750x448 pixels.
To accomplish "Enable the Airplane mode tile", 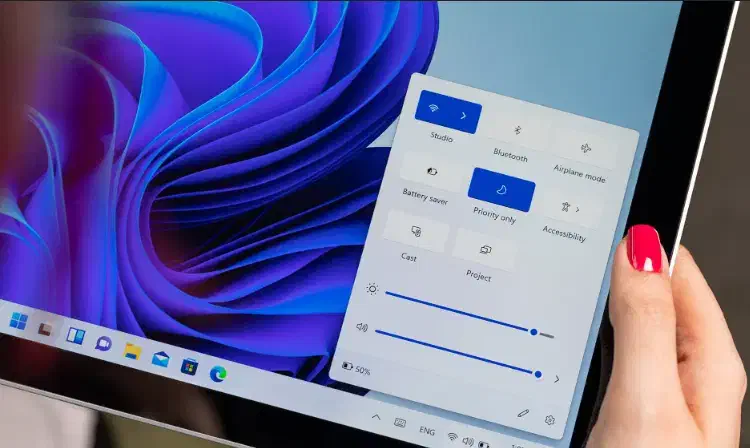I will point(585,148).
